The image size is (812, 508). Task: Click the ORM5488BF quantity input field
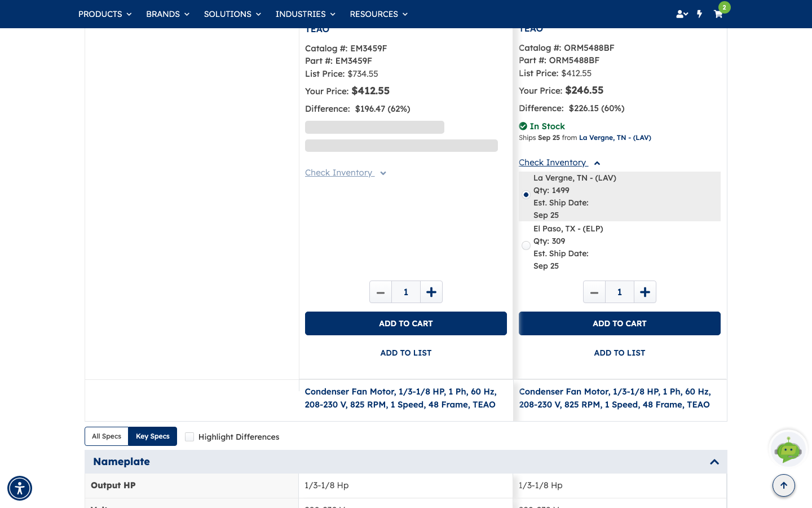[620, 292]
